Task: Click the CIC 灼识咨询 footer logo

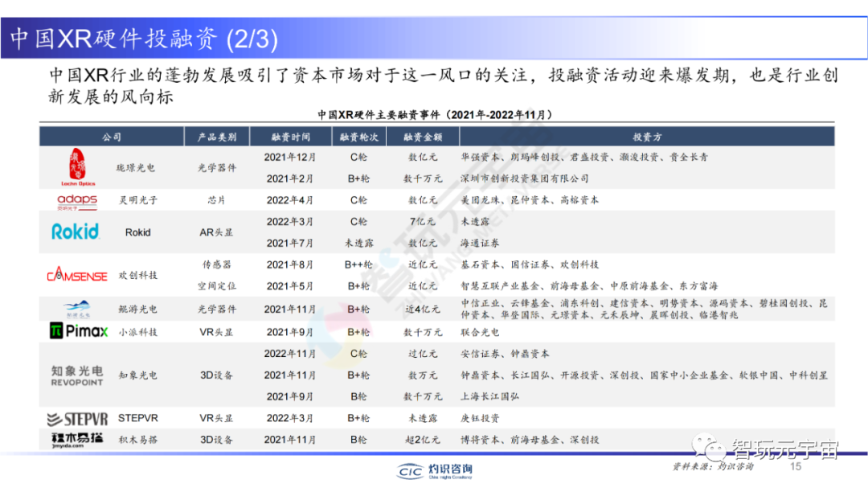Action: coord(435,471)
